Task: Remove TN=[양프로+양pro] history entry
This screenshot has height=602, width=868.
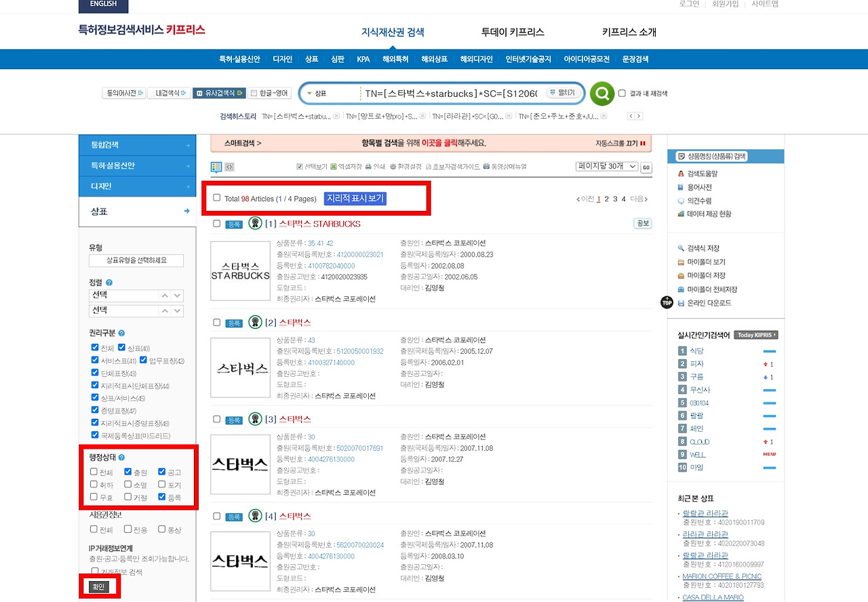Action: tap(422, 116)
